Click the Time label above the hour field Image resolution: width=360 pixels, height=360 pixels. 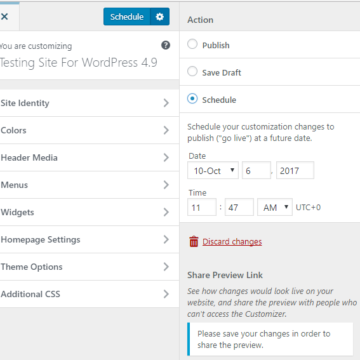(197, 193)
